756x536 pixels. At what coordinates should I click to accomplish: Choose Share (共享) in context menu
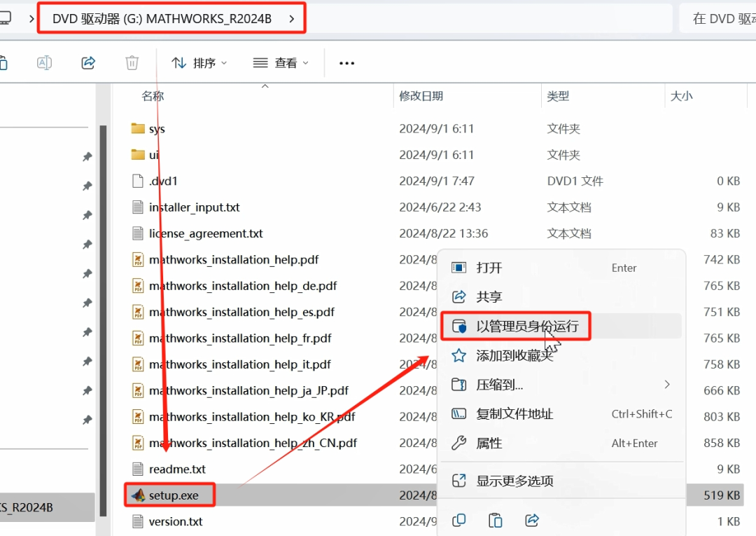click(x=561, y=296)
